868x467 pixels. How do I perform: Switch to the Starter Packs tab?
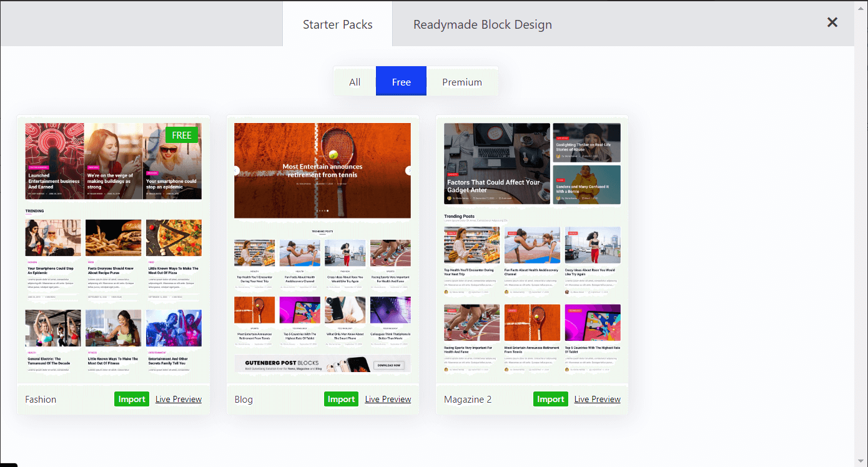337,25
